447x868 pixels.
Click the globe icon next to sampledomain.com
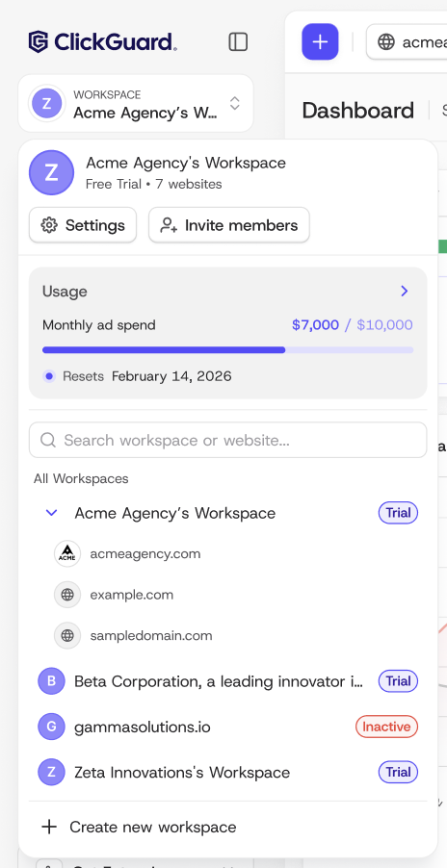click(67, 635)
